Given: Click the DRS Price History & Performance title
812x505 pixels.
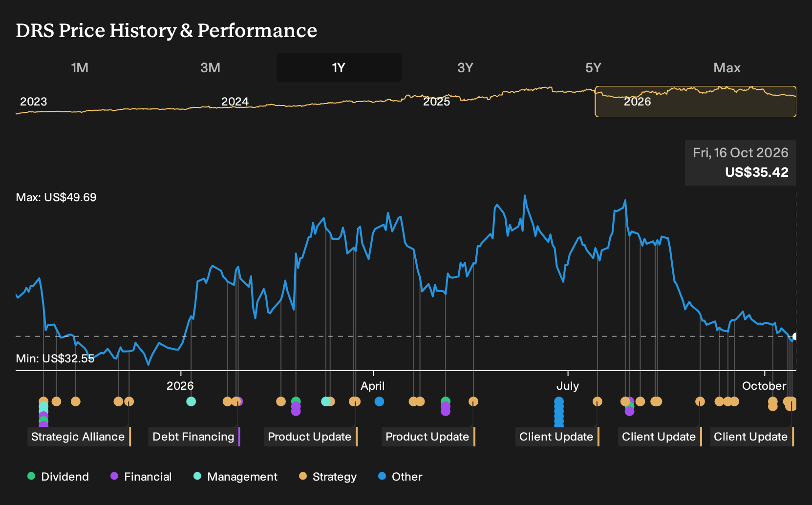Looking at the screenshot, I should 167,30.
